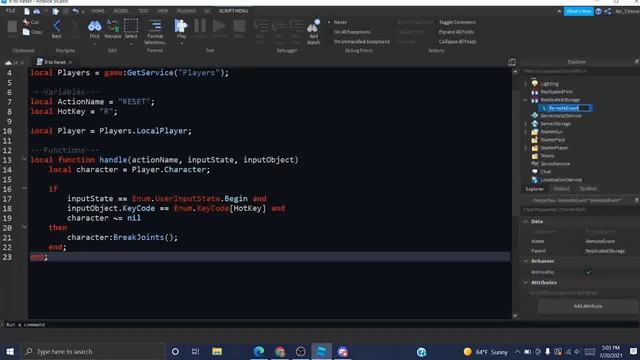Screen dimensions: 640x360
Task: Switch to the TEST ribbon tab
Action: pyautogui.click(x=143, y=11)
